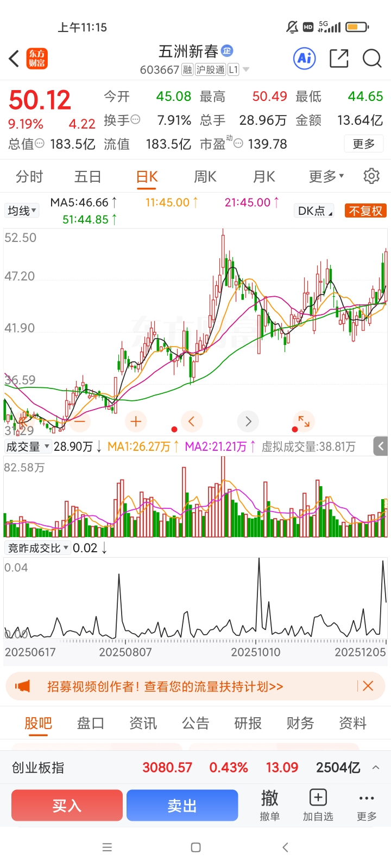Open the 成交量 indicator dropdown
The width and height of the screenshot is (391, 868).
click(x=27, y=446)
